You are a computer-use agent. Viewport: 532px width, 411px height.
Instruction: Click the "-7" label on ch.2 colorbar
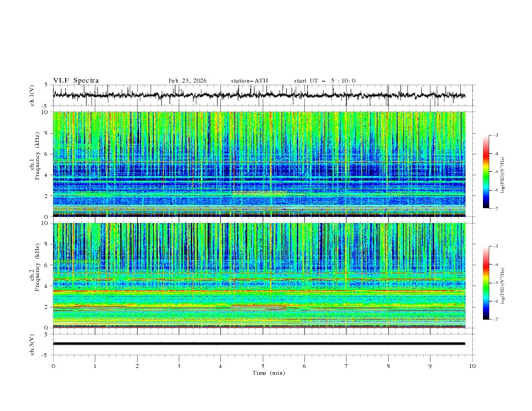(x=495, y=320)
